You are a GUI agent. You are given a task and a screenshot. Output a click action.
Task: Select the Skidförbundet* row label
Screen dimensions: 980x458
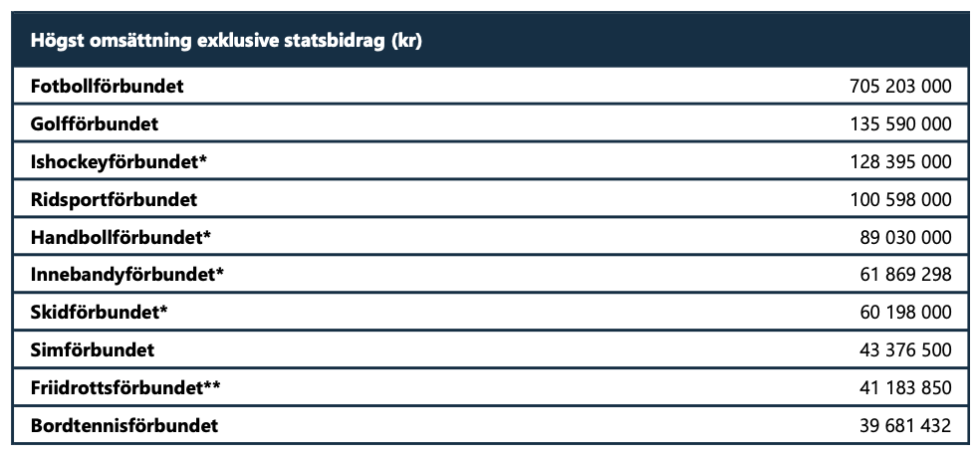point(99,313)
